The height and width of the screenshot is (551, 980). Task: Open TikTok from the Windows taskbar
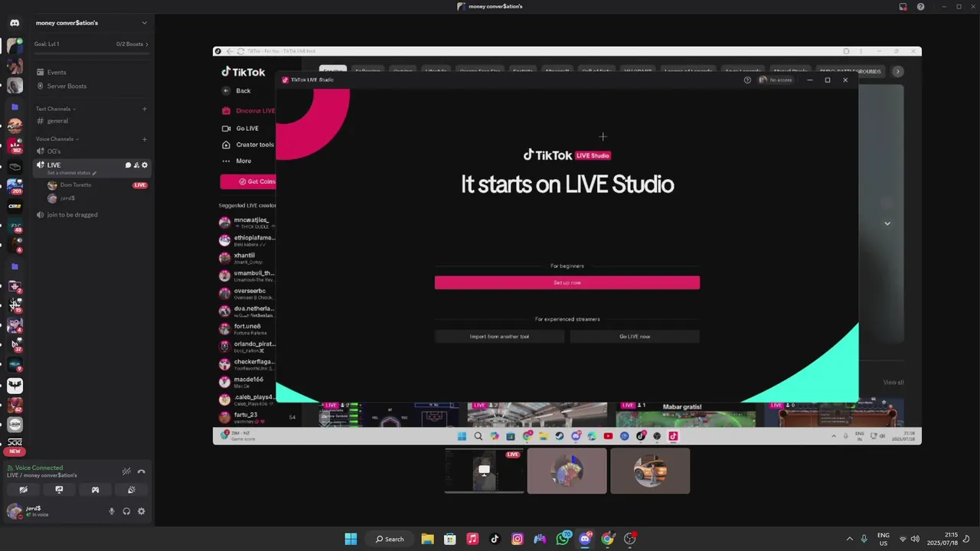pyautogui.click(x=495, y=539)
